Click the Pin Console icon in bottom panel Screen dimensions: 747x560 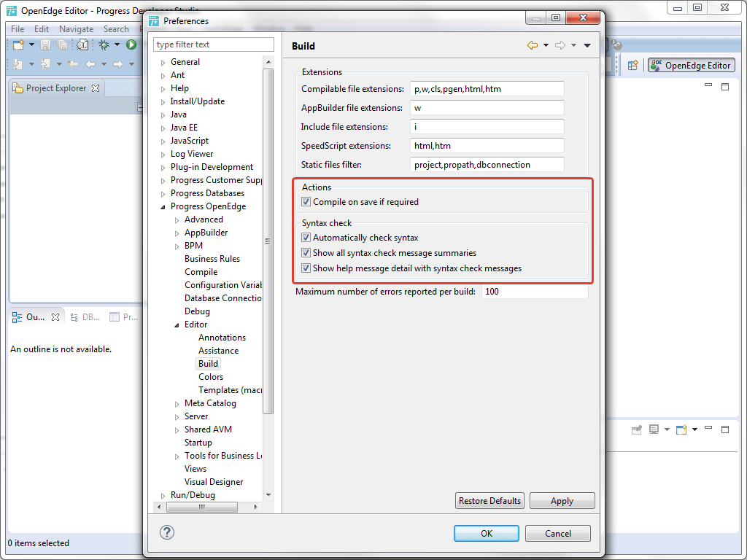click(636, 429)
